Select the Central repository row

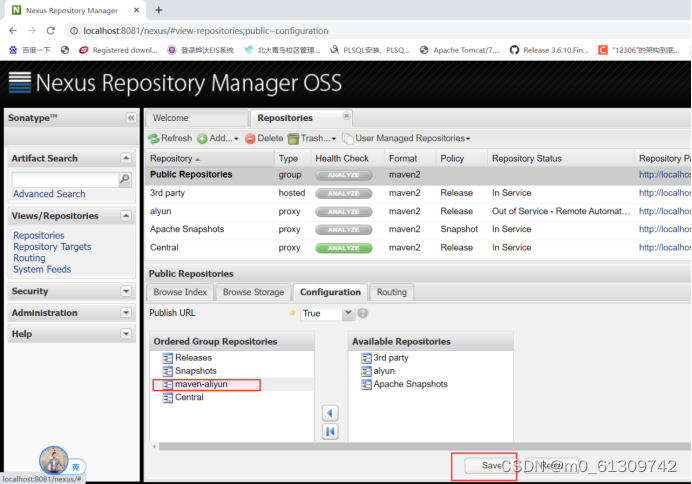coord(417,248)
